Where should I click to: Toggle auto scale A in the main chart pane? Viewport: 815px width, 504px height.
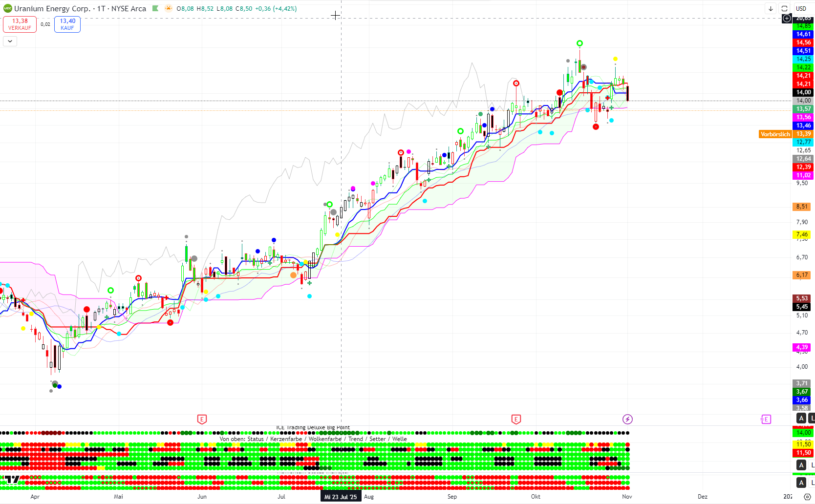pos(801,418)
